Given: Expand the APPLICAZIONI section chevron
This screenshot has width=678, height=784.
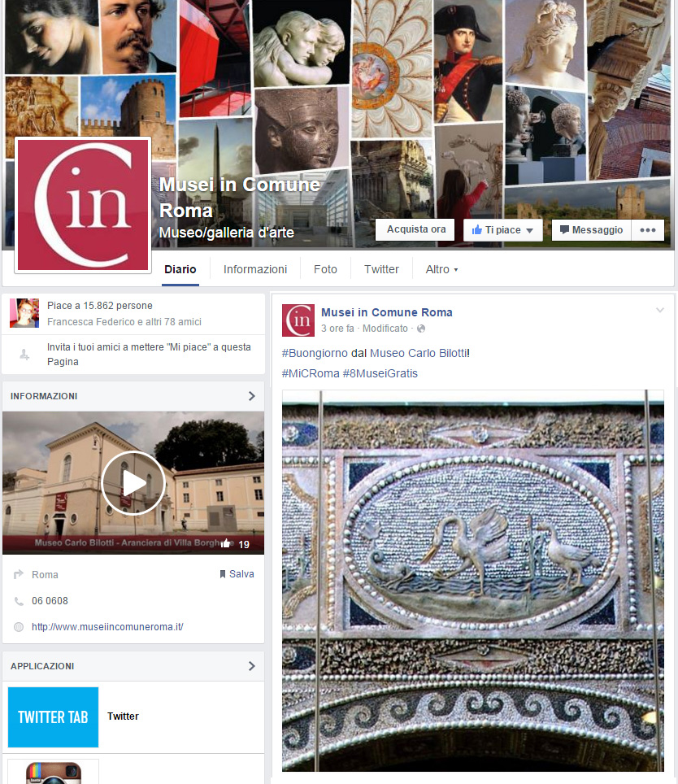Looking at the screenshot, I should point(252,666).
